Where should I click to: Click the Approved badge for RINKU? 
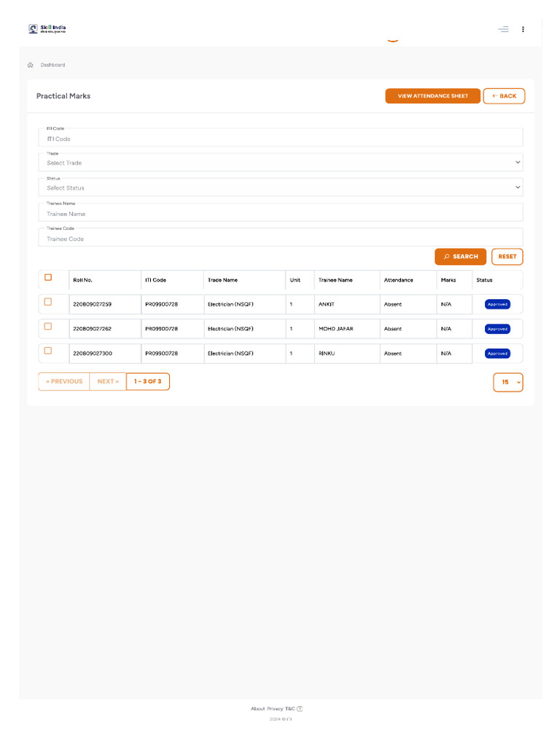tap(497, 354)
